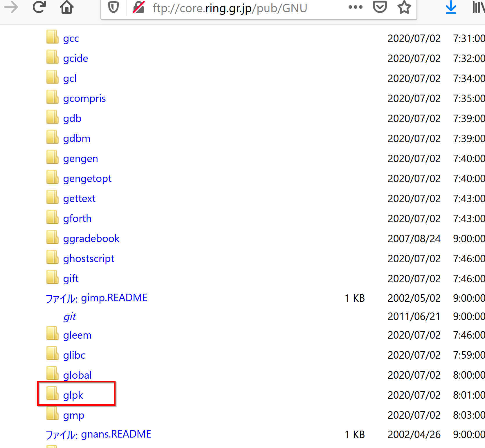Click the folder icon beside global
This screenshot has width=485, height=448.
[53, 374]
